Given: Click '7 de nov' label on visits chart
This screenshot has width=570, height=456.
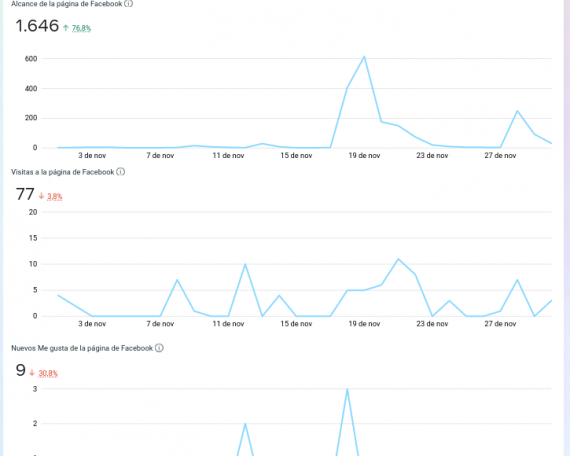Looking at the screenshot, I should click(x=160, y=324).
